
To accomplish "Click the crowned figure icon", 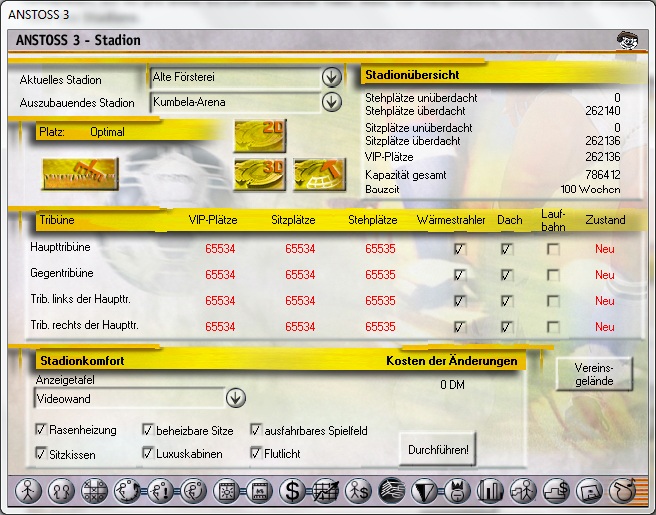I will click(457, 490).
